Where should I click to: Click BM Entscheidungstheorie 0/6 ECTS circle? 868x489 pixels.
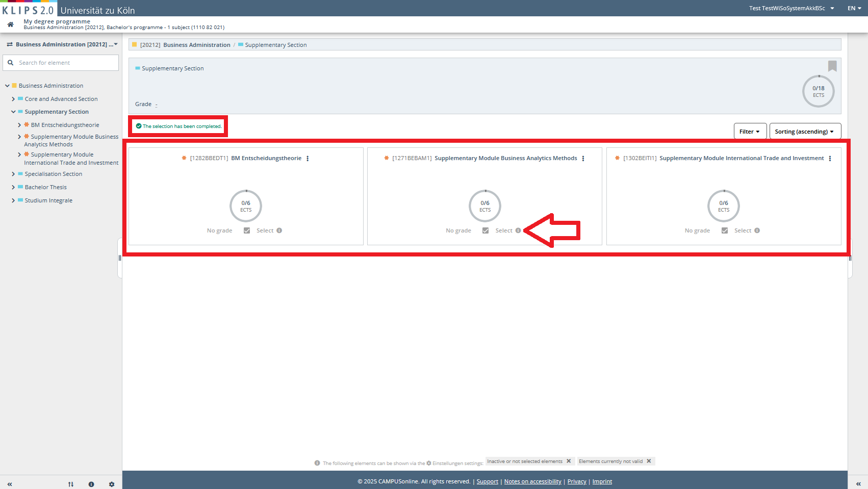tap(246, 206)
